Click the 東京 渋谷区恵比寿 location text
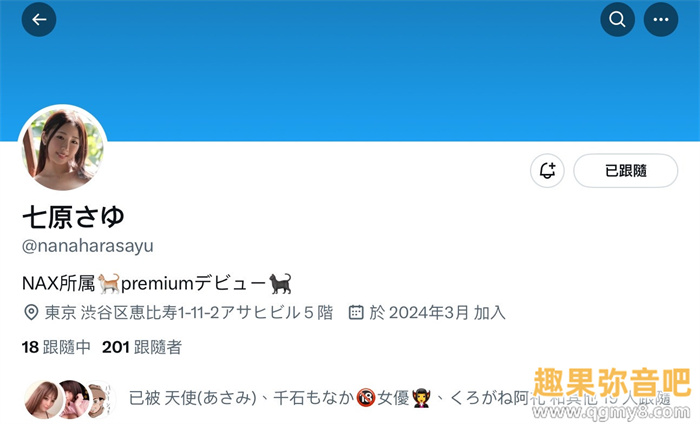This screenshot has width=700, height=424. point(189,312)
